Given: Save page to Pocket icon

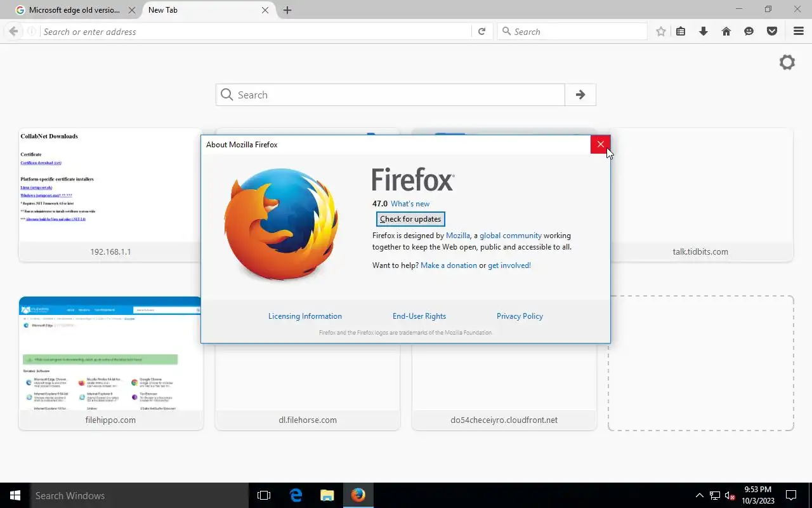Looking at the screenshot, I should (x=772, y=31).
